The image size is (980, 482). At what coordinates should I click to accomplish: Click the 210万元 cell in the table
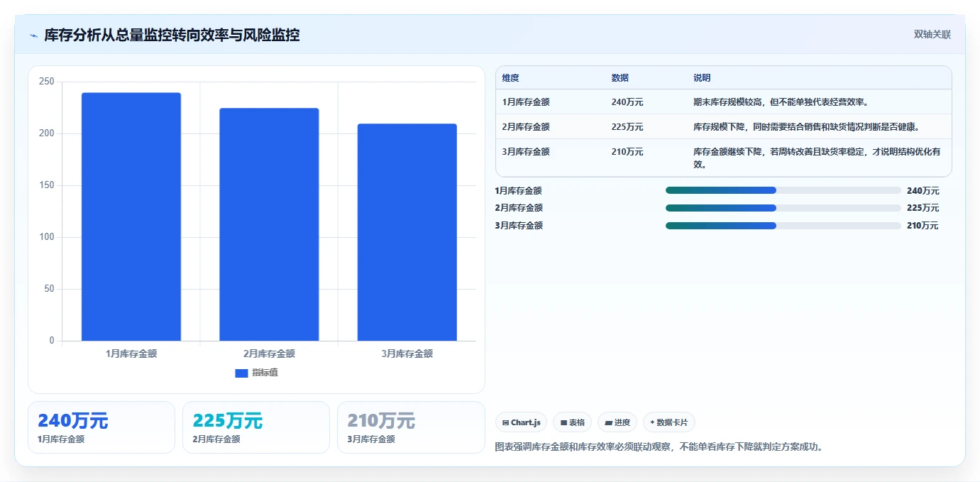click(x=627, y=152)
